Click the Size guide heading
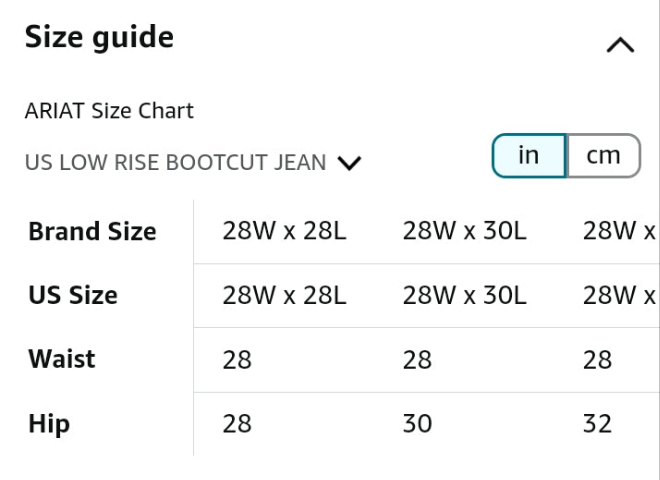Screen dimensions: 660x480 99,38
